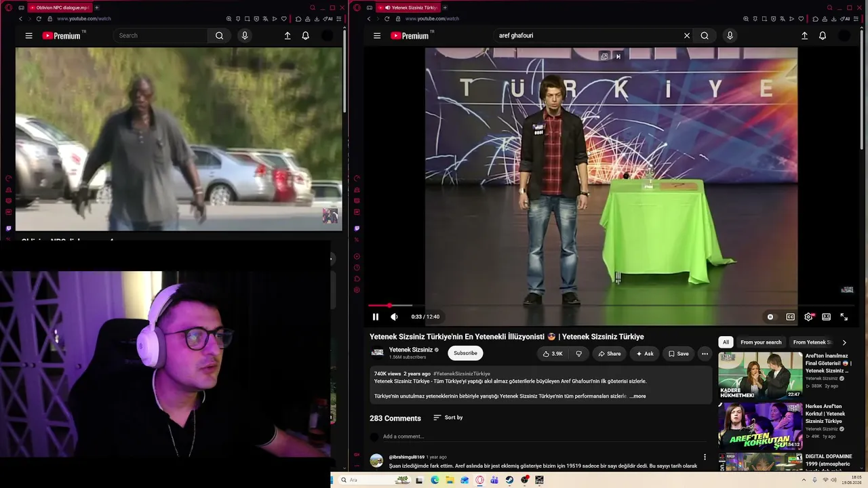The image size is (868, 488).
Task: Open the video player settings gear
Action: [x=808, y=317]
